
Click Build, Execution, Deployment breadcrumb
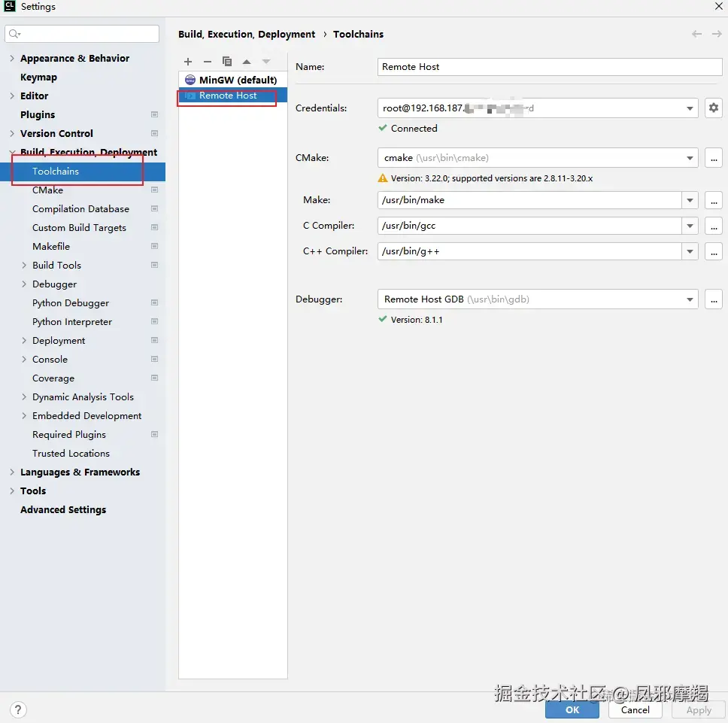pyautogui.click(x=247, y=35)
